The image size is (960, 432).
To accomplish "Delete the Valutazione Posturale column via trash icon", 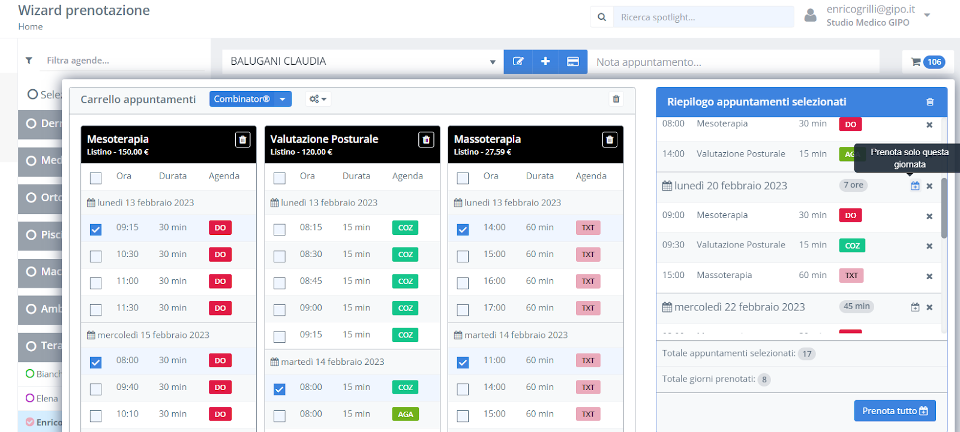I will tap(426, 140).
